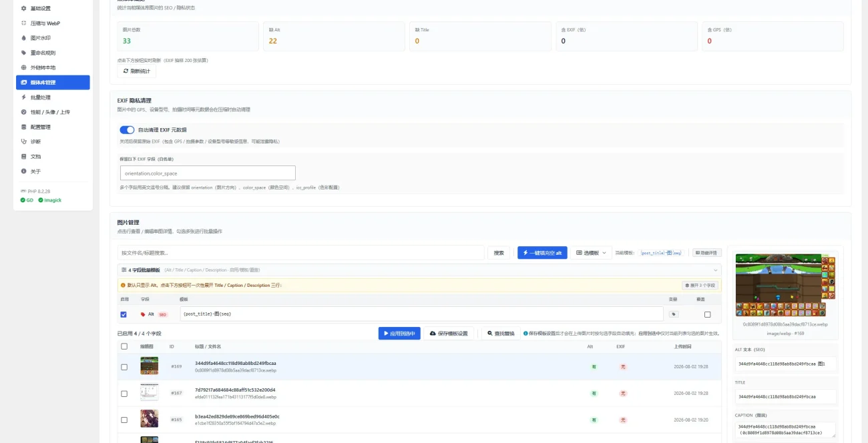Screen dimensions: 868x443
Task: Click the tag icon beside 重命名规则
Action: [x=24, y=53]
